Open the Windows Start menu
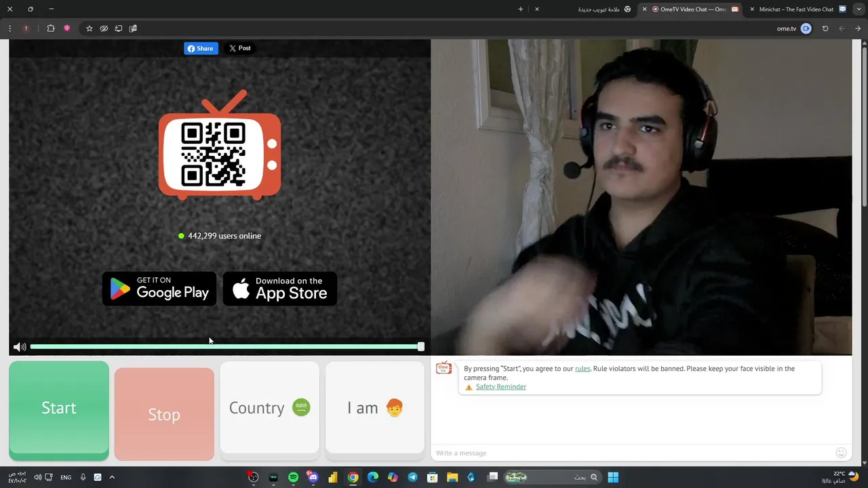This screenshot has width=868, height=488. tap(613, 477)
